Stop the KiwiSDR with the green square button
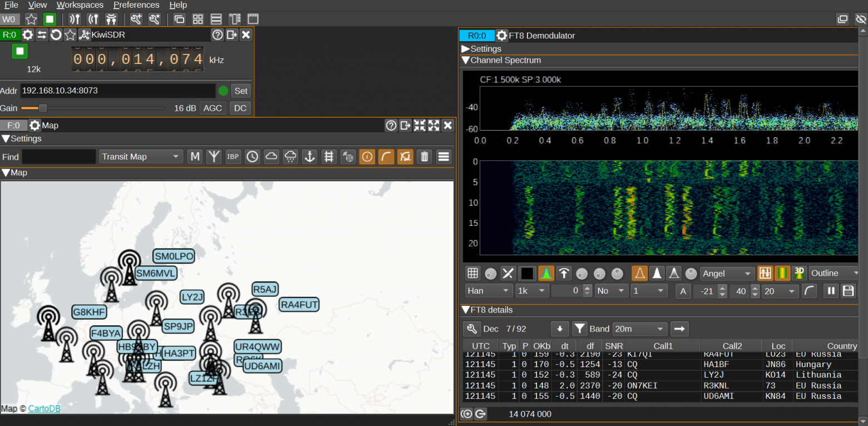Screen dimensions: 868x426 (19, 51)
